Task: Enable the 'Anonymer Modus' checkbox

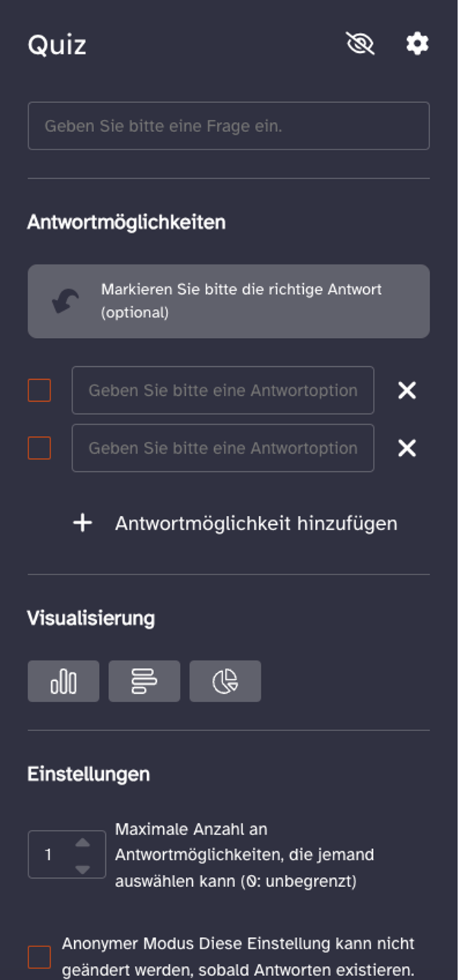Action: 39,957
